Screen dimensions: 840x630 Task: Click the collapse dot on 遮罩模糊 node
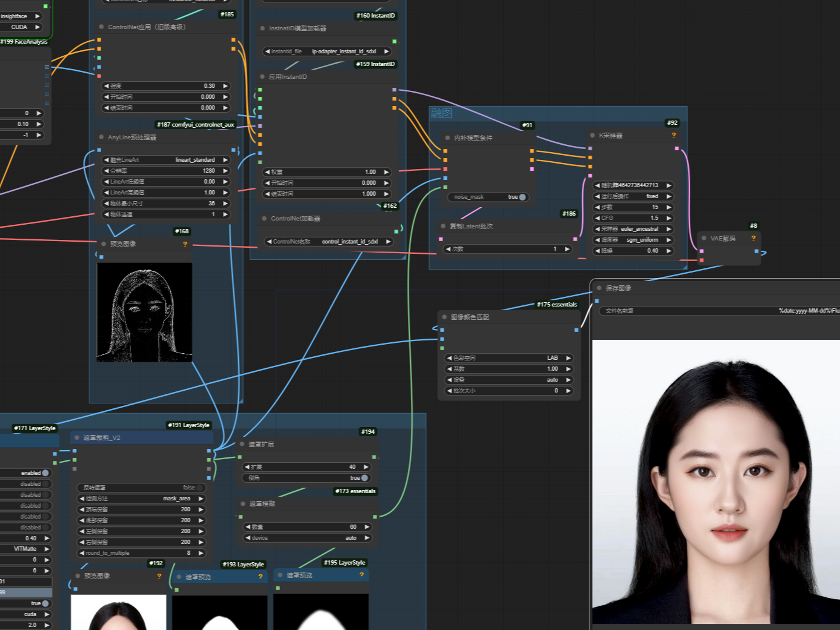tap(243, 503)
